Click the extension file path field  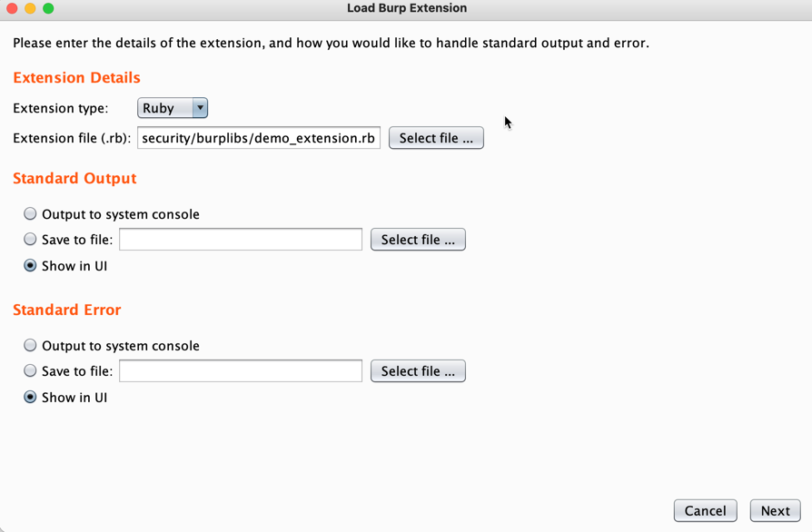(258, 137)
